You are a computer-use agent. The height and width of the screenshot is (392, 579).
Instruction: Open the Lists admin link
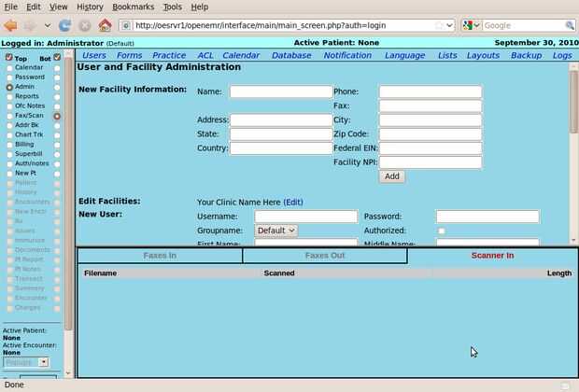(447, 55)
